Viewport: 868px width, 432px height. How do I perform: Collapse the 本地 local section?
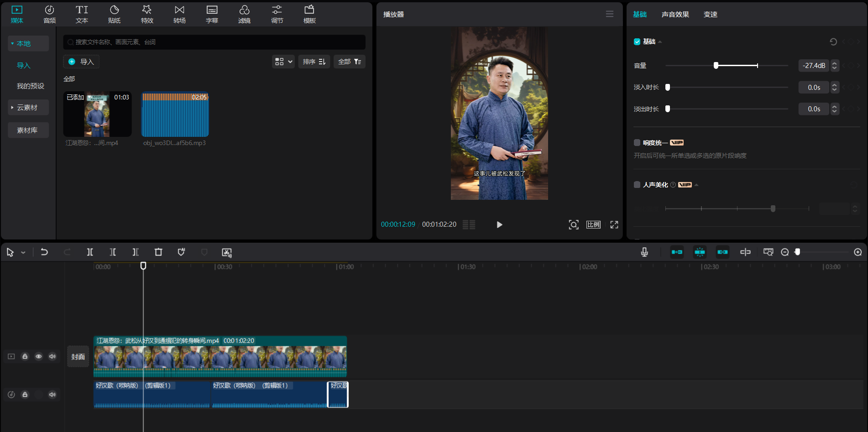(28, 43)
